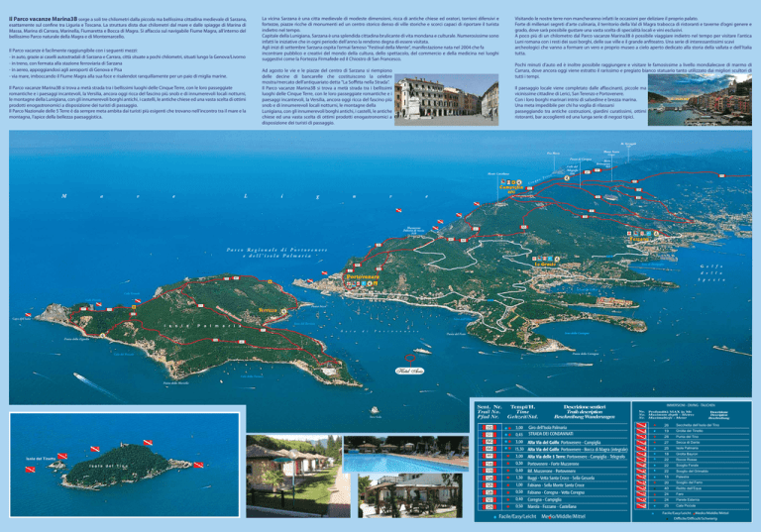
Task: Click the Difficile/Difficult/Schwierig diving legend
Action: pos(696,518)
